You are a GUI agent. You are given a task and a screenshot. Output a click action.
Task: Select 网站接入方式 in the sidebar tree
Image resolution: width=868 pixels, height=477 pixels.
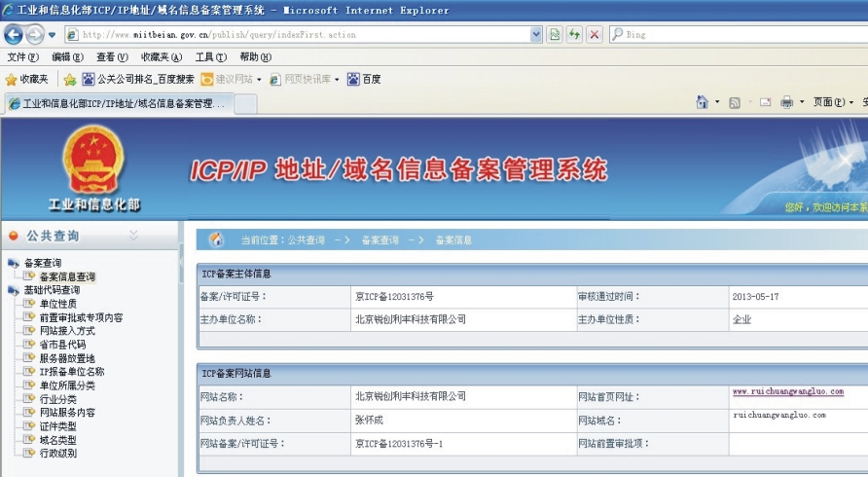point(67,331)
